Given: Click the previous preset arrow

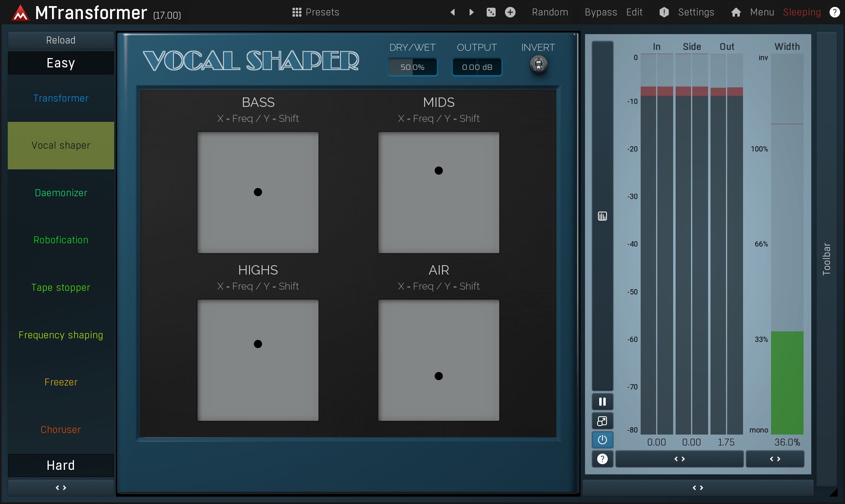Looking at the screenshot, I should coord(453,12).
